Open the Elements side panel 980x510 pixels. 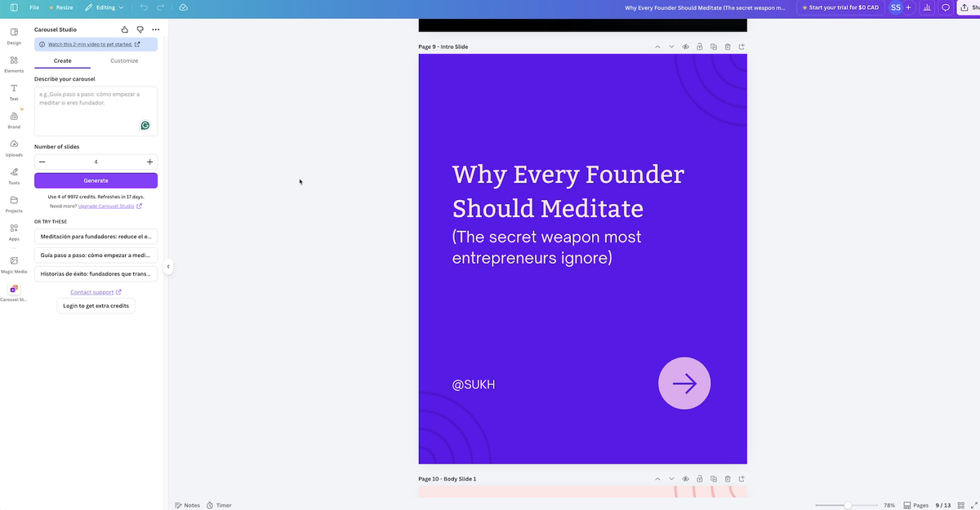click(x=14, y=64)
